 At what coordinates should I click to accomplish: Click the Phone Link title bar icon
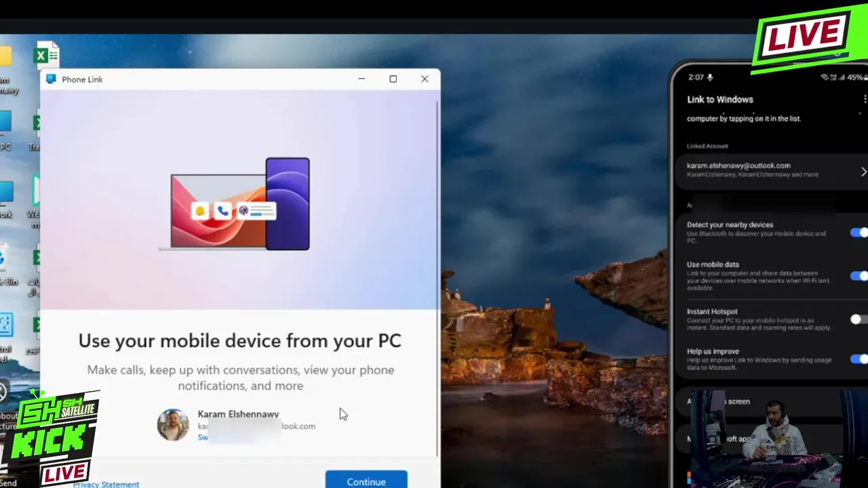point(51,79)
